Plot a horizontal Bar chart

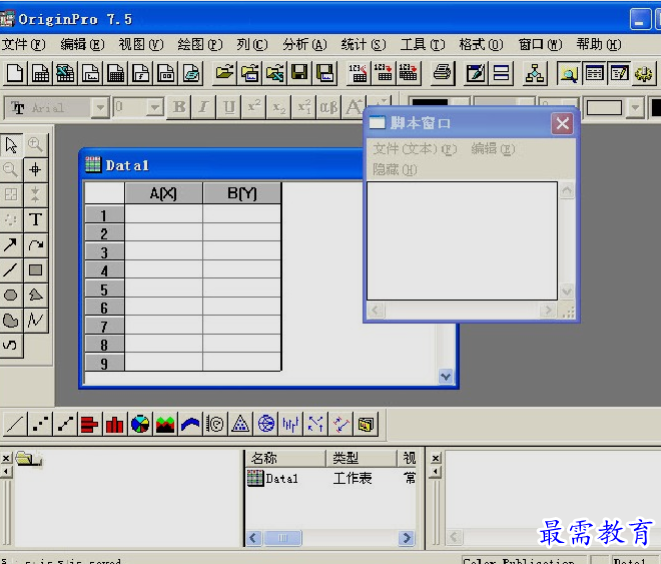pyautogui.click(x=90, y=424)
